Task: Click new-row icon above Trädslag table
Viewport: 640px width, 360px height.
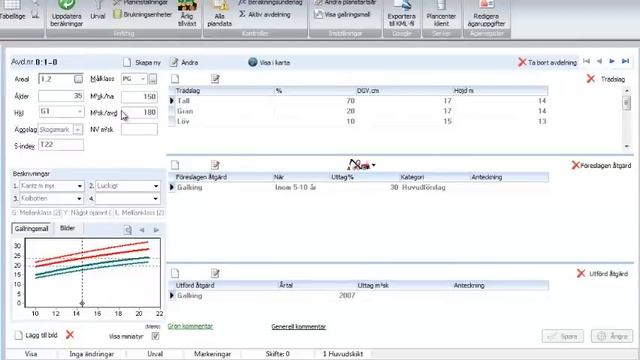Action: 175,79
